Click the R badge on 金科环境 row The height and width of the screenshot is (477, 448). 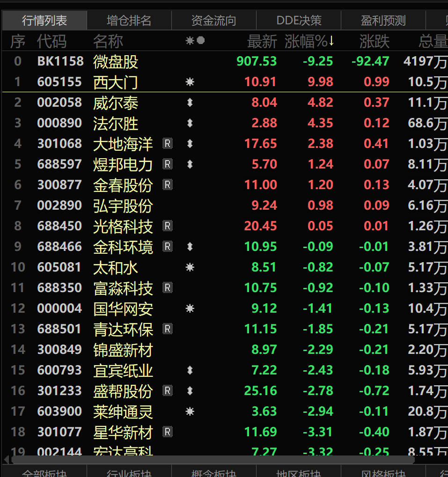(168, 246)
